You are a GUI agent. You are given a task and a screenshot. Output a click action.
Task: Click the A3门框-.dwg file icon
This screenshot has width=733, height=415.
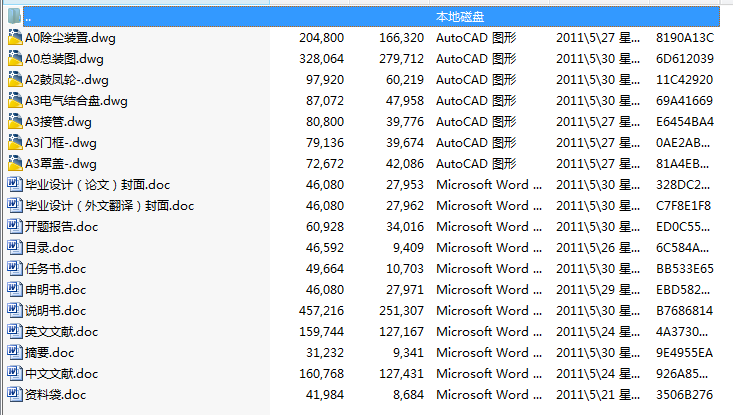(x=14, y=143)
